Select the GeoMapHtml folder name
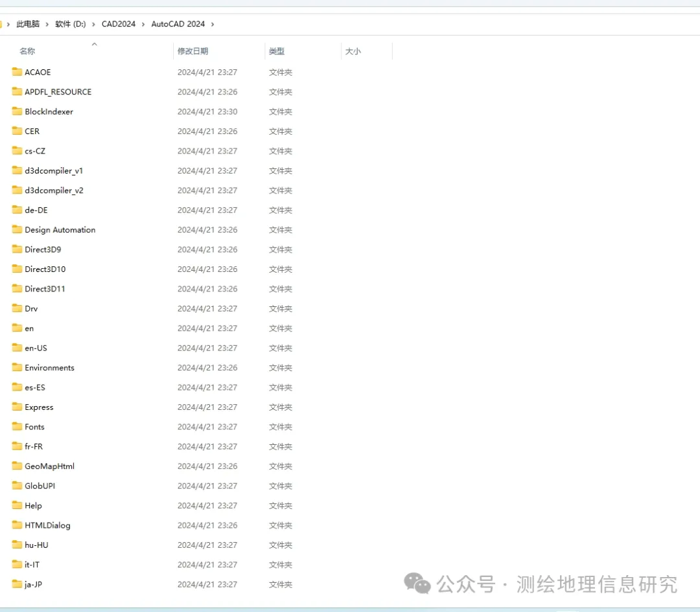700x612 pixels. pos(49,466)
